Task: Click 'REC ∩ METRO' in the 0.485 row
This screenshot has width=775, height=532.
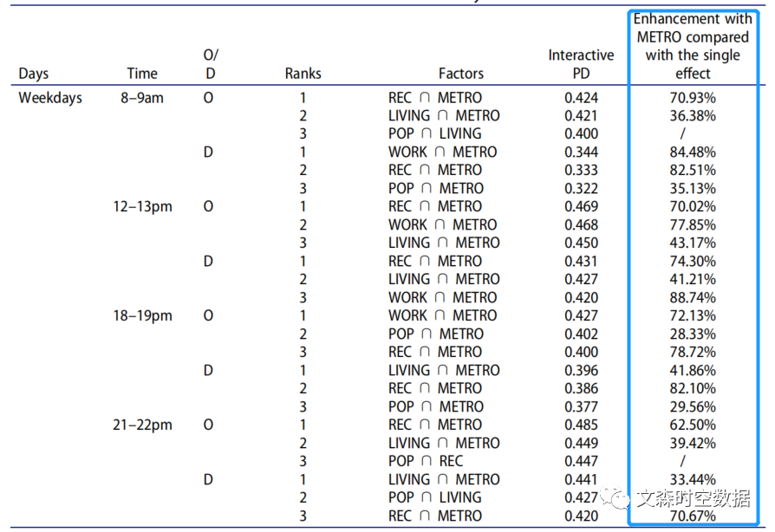Action: pos(435,425)
